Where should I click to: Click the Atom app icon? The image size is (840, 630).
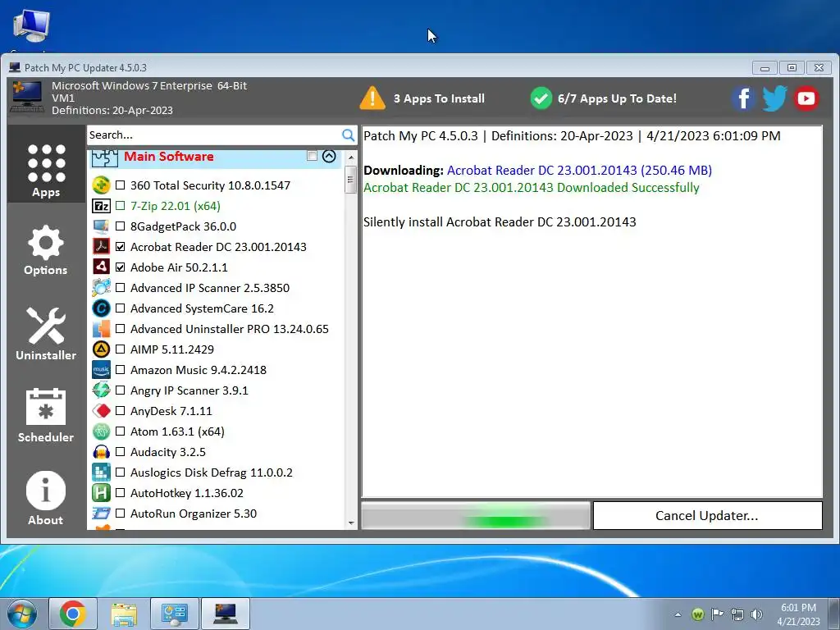click(101, 431)
